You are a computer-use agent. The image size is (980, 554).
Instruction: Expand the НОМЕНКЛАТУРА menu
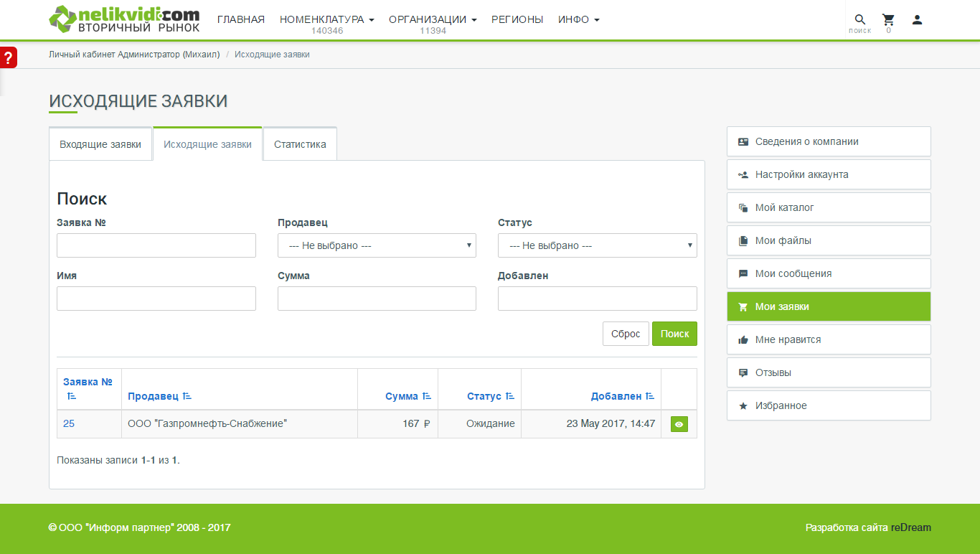(327, 19)
